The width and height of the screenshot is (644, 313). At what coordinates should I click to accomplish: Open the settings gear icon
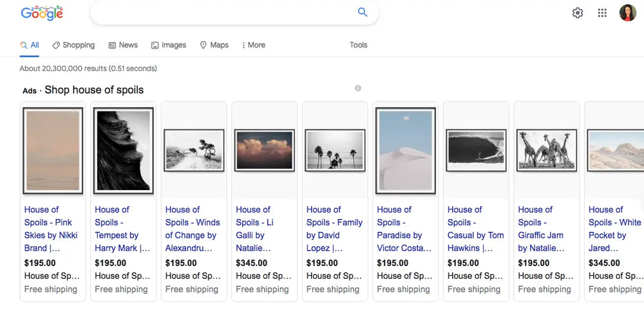pyautogui.click(x=578, y=13)
